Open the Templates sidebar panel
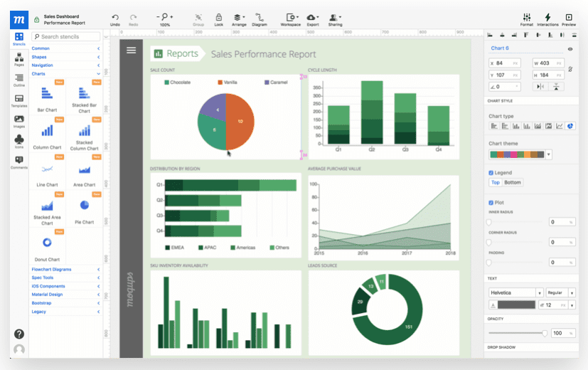This screenshot has width=588, height=370. coord(19,101)
